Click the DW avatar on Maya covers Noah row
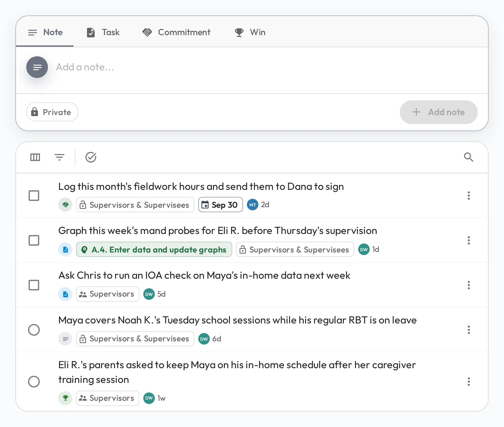 click(204, 339)
